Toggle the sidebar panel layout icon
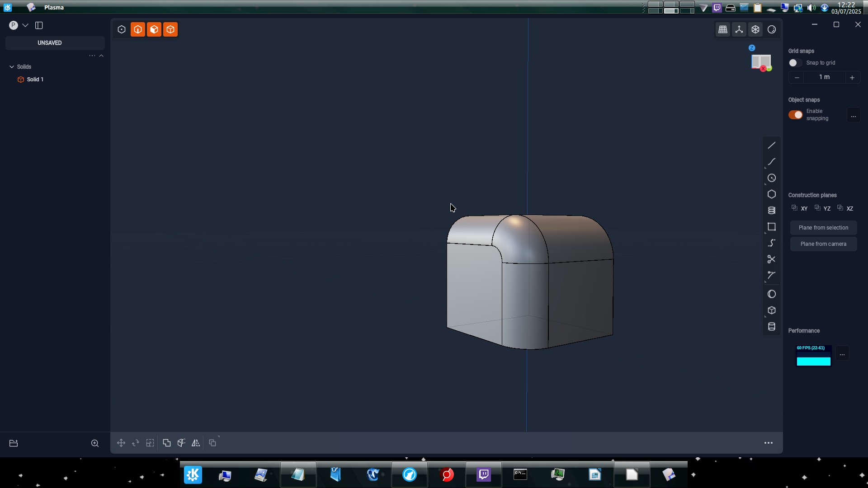The width and height of the screenshot is (868, 488). click(x=39, y=25)
